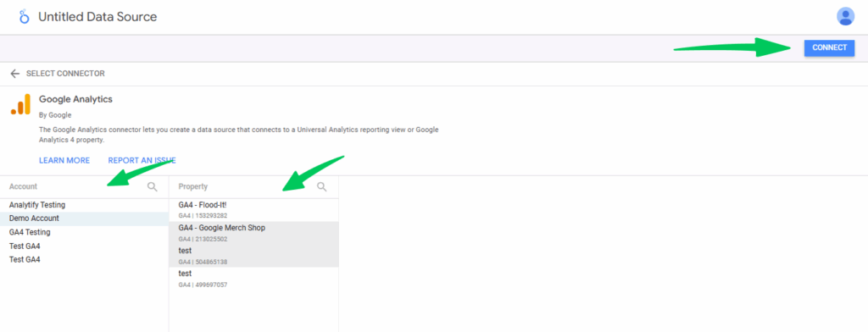The image size is (868, 332).
Task: Click the SELECT CONNECTOR label
Action: (65, 74)
